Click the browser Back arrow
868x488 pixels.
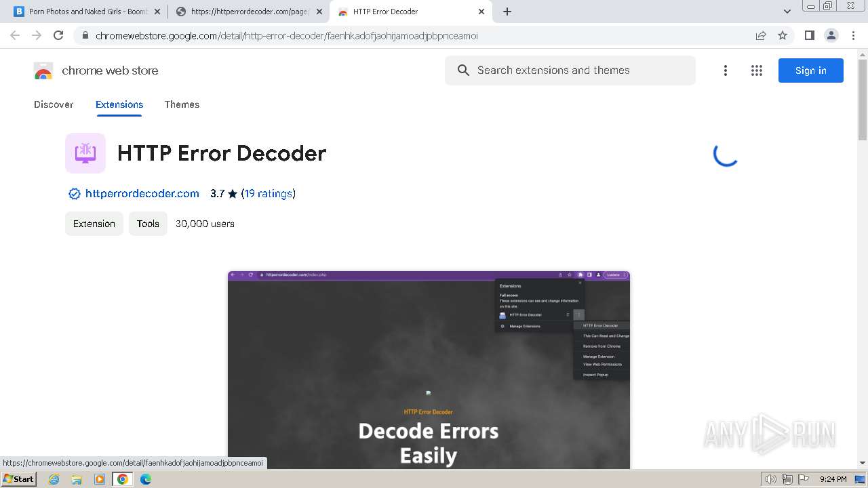point(15,35)
